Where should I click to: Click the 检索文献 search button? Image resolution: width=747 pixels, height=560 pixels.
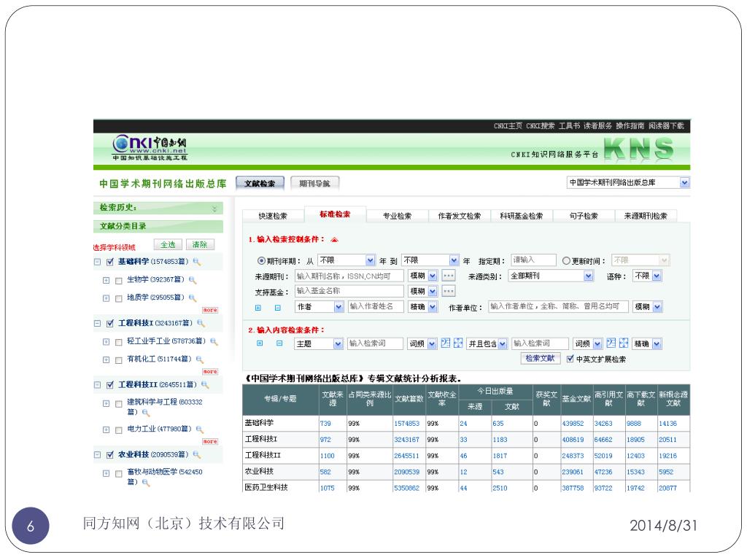click(x=540, y=359)
